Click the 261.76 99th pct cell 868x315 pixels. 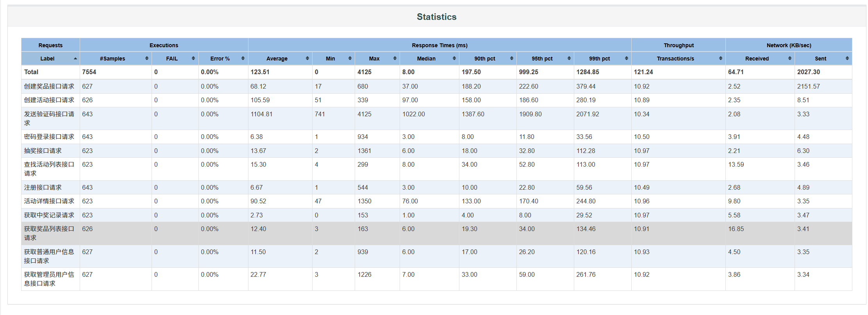(586, 274)
